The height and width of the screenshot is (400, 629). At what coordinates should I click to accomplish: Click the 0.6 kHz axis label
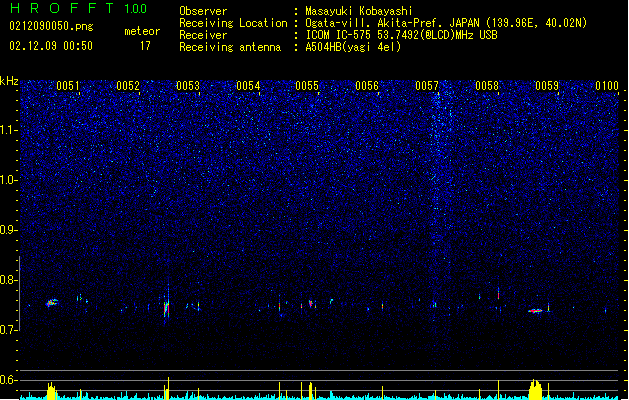tap(9, 380)
